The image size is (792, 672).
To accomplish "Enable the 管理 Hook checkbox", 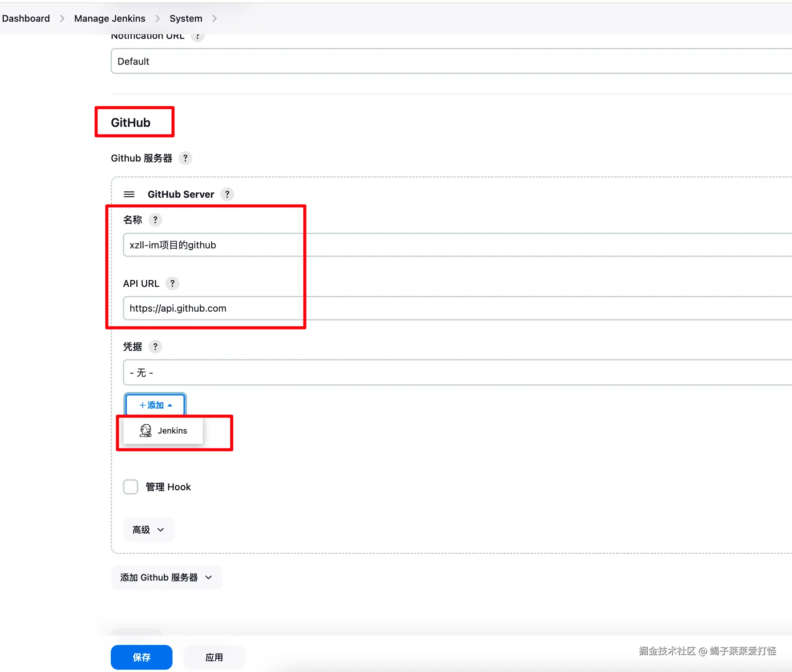I will [131, 487].
